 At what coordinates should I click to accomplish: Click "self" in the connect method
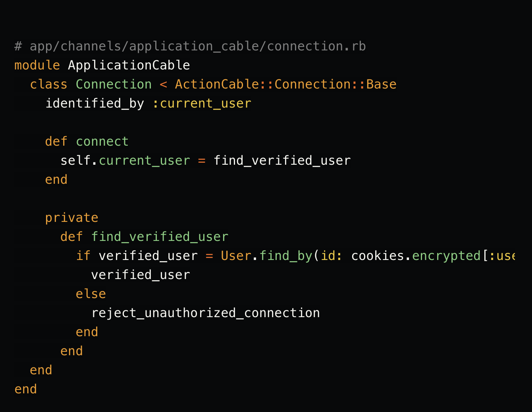point(75,160)
